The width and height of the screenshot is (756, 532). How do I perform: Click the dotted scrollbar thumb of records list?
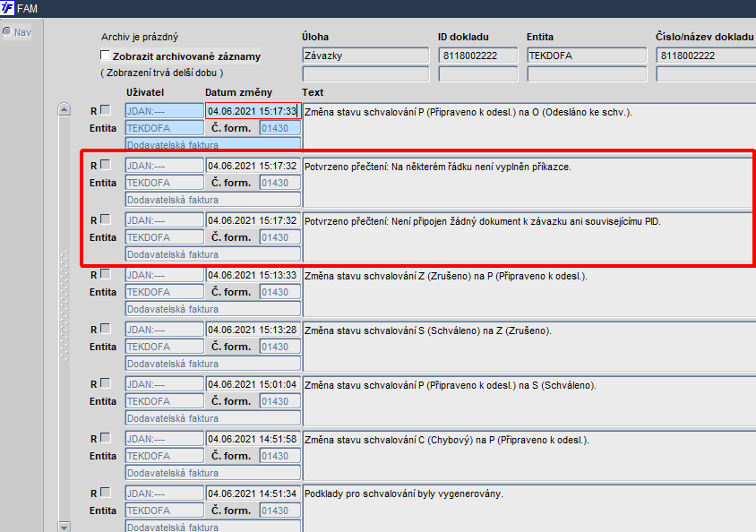coord(64,305)
